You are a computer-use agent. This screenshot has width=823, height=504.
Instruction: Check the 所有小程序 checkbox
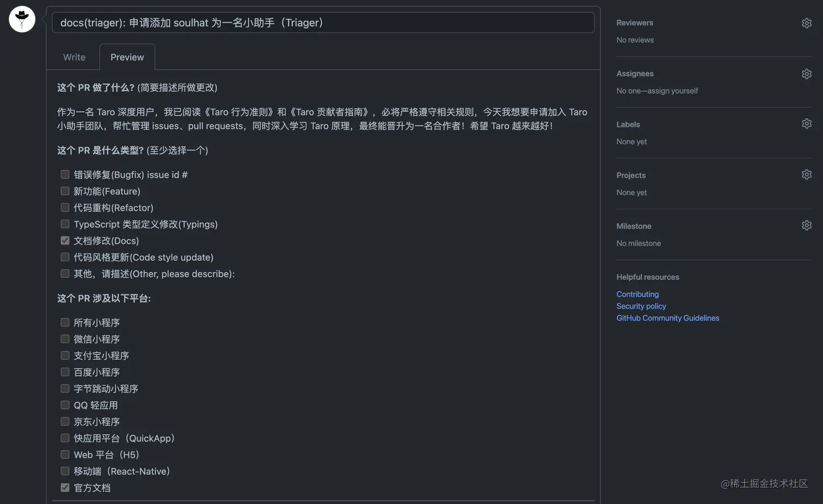[65, 322]
